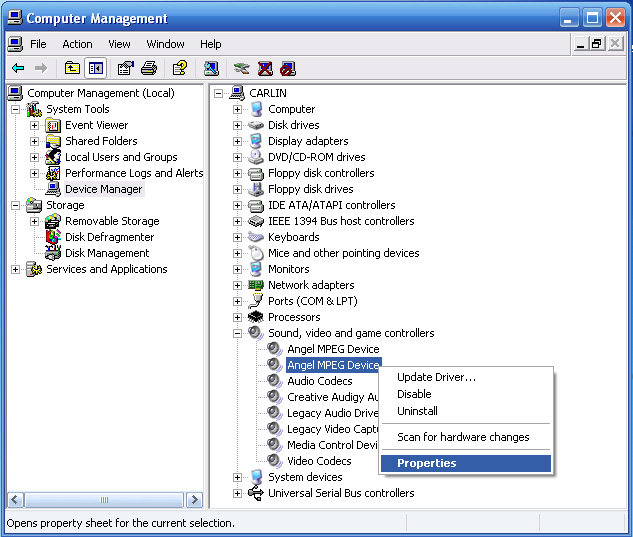Choose Uninstall from the context menu
The image size is (633, 537).
pos(466,411)
